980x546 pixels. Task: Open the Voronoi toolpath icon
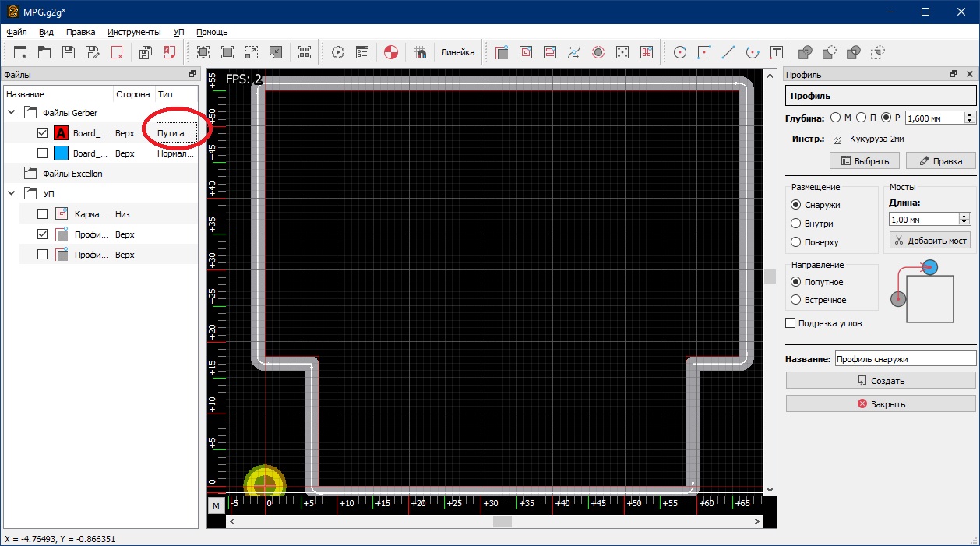[x=574, y=52]
